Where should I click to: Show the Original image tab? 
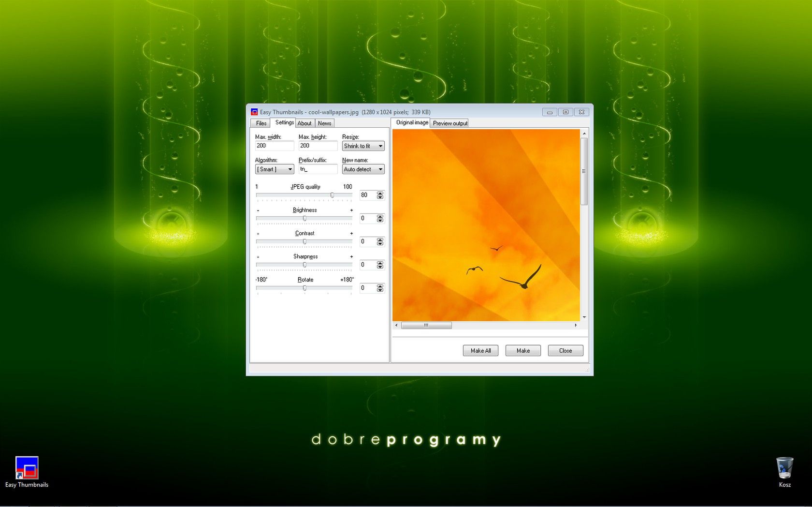pyautogui.click(x=412, y=122)
